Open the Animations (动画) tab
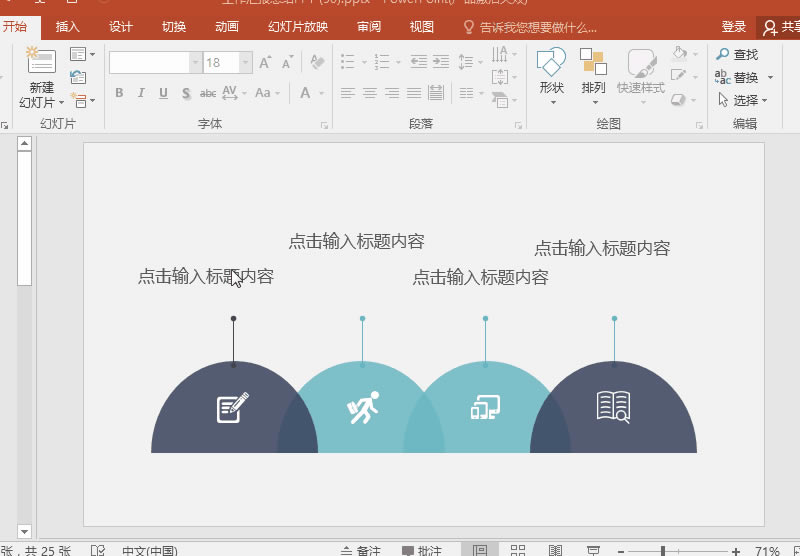This screenshot has height=556, width=800. (227, 27)
